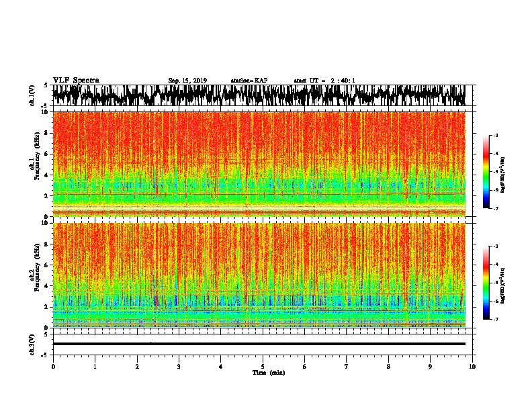Click time axis tick label "2"

137,367
